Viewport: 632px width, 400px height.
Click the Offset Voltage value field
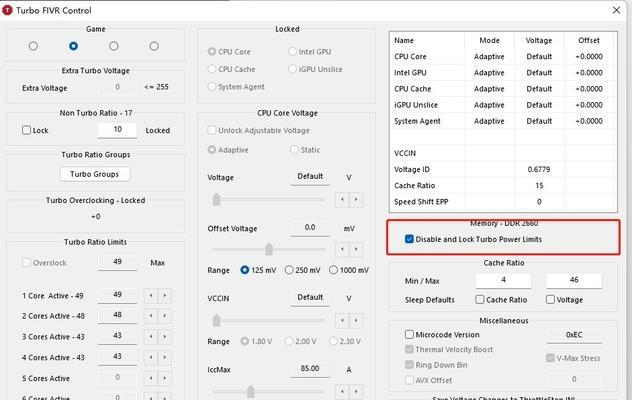click(x=310, y=228)
